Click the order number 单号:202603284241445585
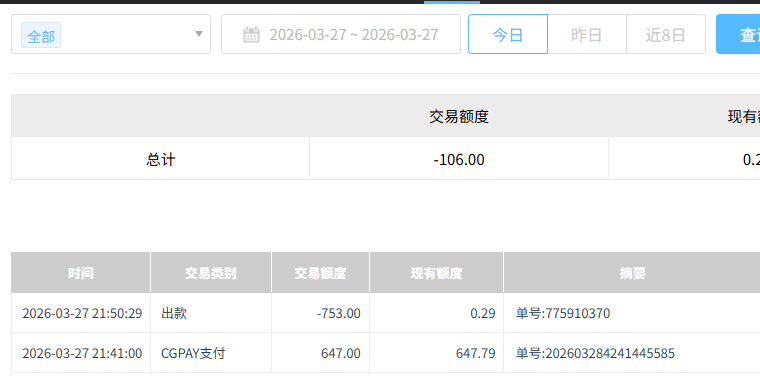Image resolution: width=760 pixels, height=379 pixels. tap(595, 353)
